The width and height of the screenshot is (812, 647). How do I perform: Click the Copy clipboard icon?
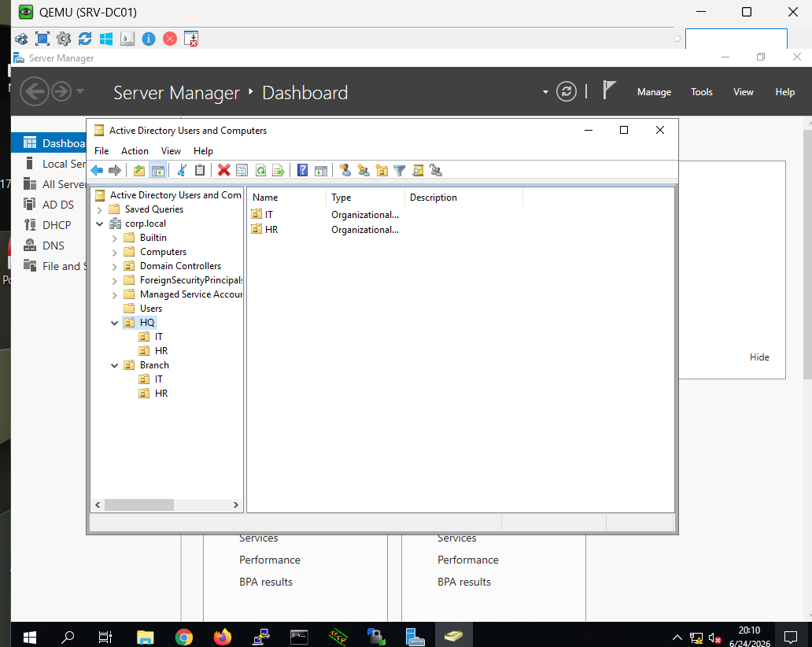200,171
